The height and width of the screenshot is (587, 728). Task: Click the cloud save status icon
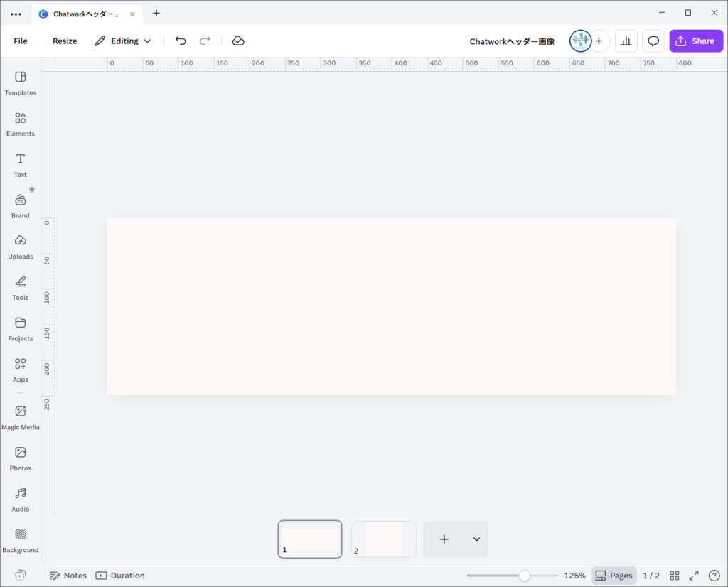pos(238,41)
